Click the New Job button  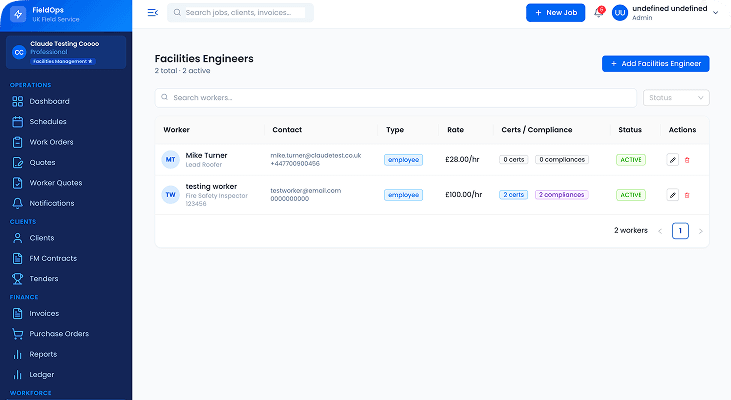click(x=555, y=13)
